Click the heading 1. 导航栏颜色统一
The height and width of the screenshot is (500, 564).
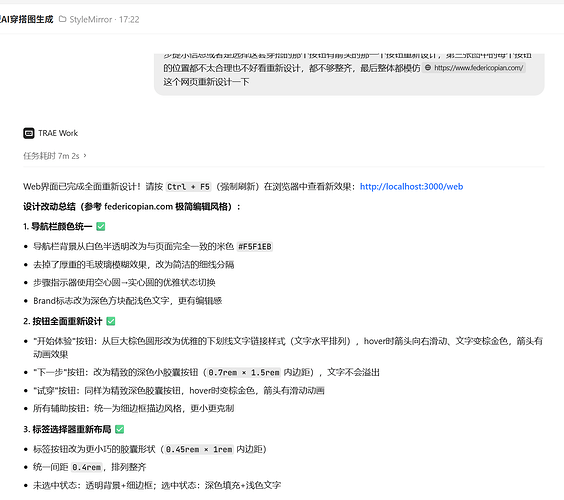click(58, 226)
